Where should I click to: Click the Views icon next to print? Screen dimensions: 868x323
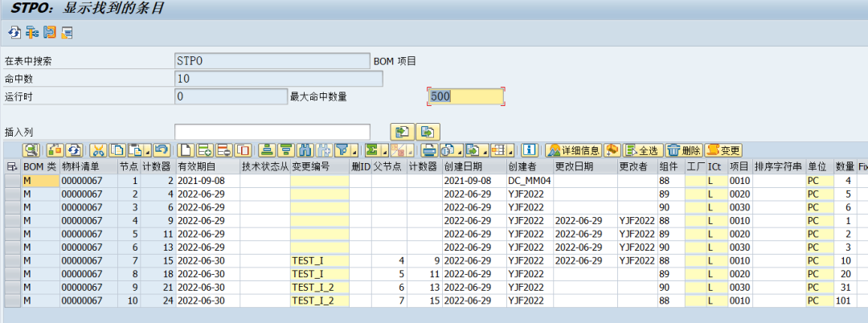(x=447, y=150)
